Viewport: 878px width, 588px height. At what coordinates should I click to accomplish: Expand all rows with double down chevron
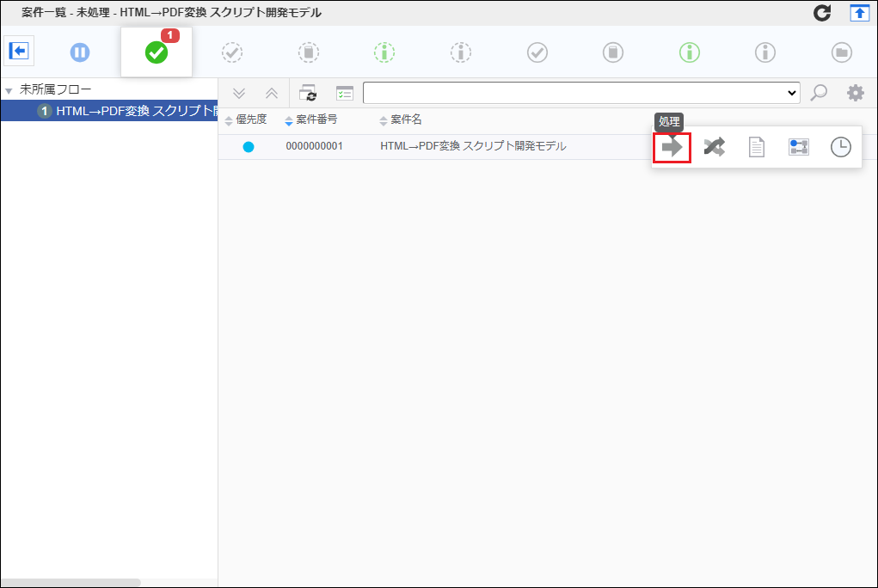239,93
